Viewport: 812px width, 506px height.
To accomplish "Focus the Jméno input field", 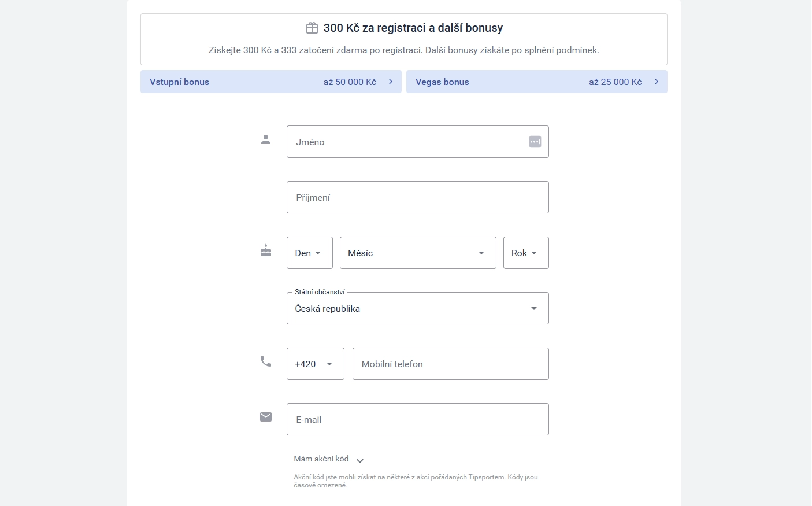I will click(405, 142).
